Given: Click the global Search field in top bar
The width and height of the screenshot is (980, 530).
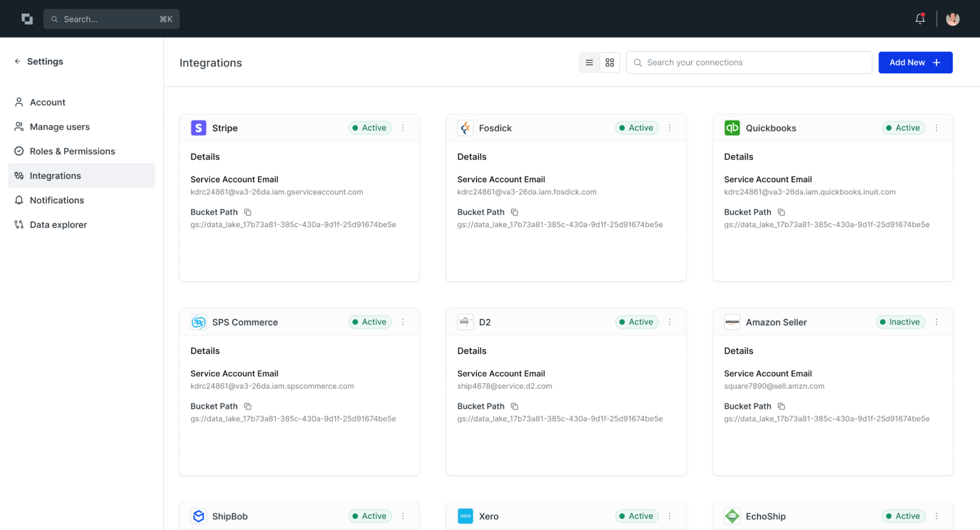Looking at the screenshot, I should point(111,19).
